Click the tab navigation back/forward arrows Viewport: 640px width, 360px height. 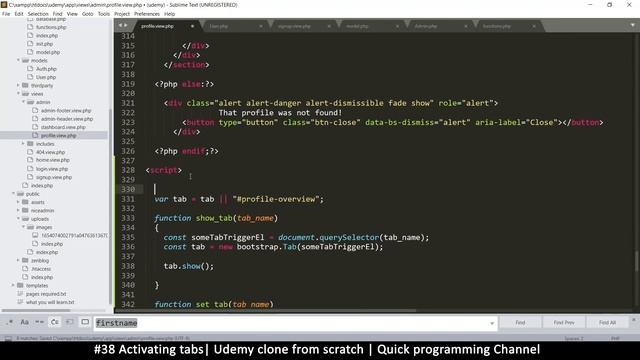pos(123,25)
